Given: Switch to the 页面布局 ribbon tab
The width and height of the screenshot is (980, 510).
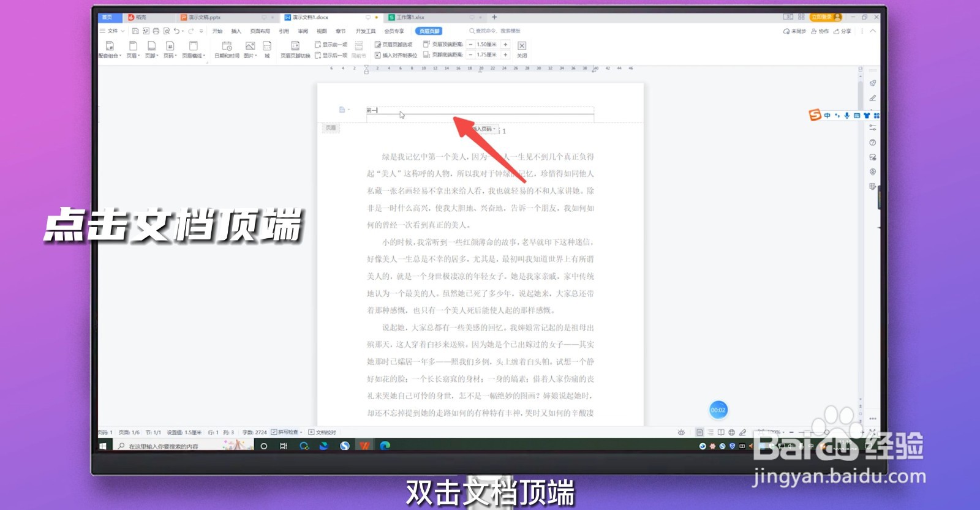Looking at the screenshot, I should click(x=260, y=31).
